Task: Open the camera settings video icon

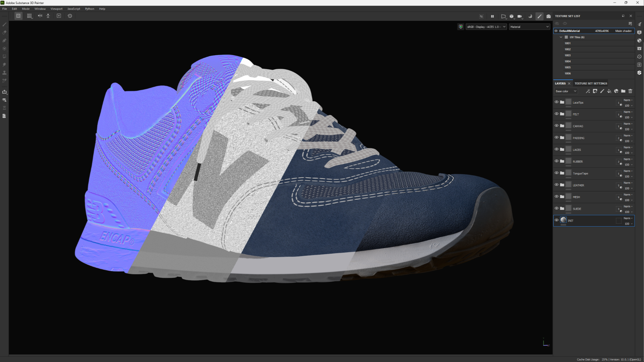Action: point(520,16)
